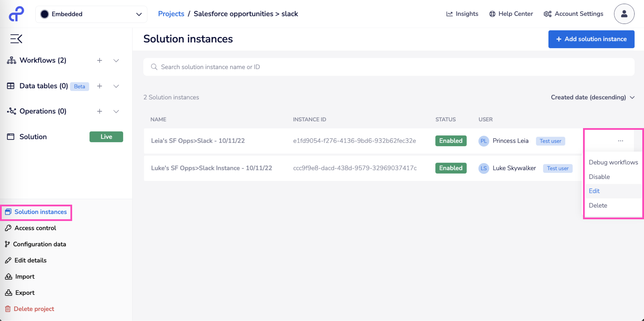Expand the Data tables section chevron
Screen dimensions: 644x321
(x=116, y=86)
